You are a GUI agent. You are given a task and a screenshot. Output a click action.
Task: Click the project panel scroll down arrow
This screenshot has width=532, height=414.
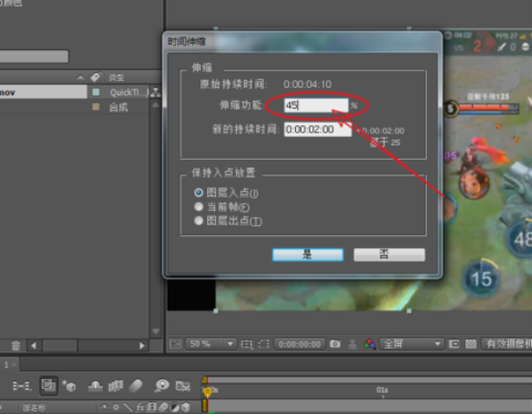tap(155, 331)
